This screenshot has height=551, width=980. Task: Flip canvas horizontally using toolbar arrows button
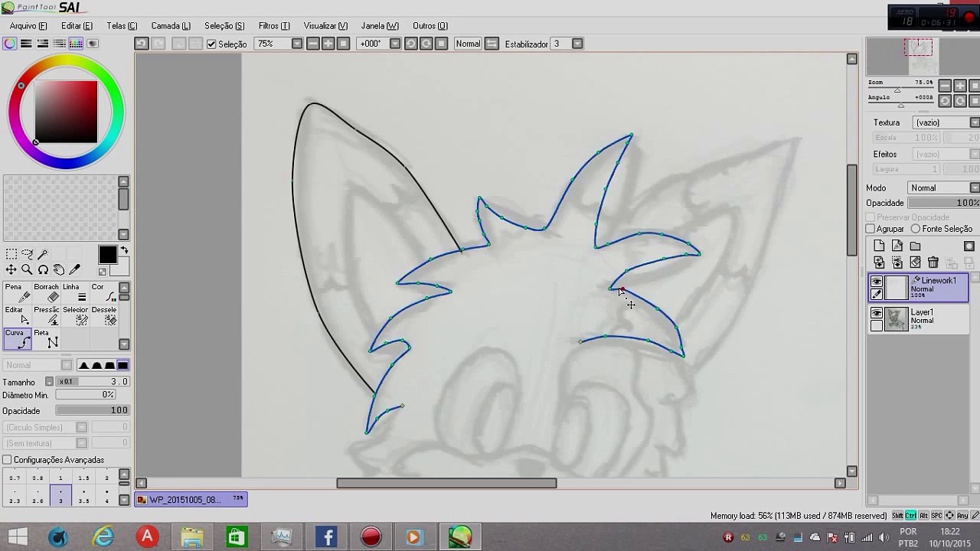pos(492,44)
